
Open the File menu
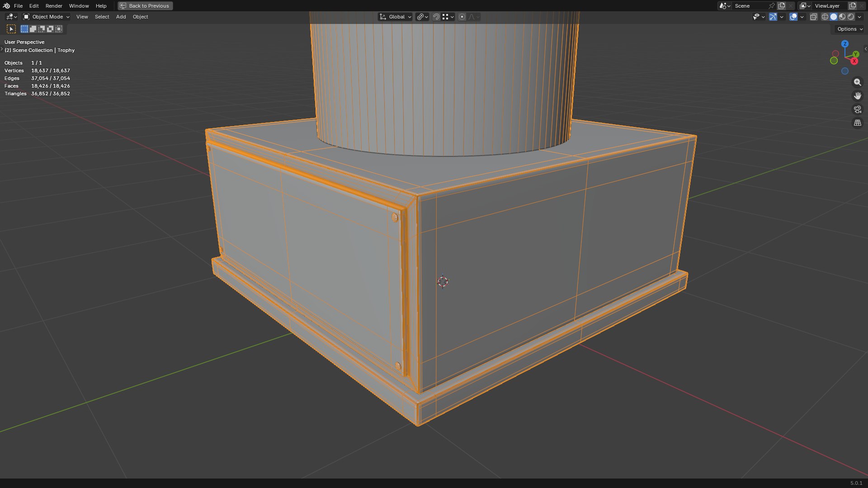18,6
